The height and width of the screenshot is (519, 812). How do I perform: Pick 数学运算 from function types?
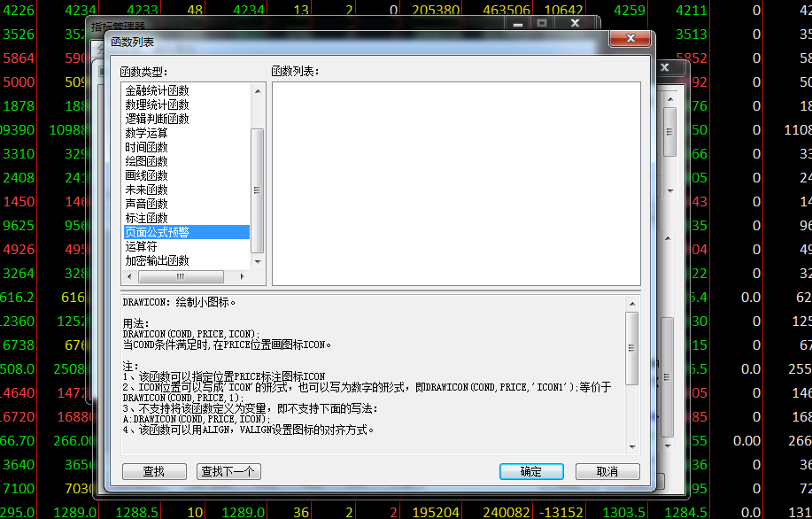(146, 133)
